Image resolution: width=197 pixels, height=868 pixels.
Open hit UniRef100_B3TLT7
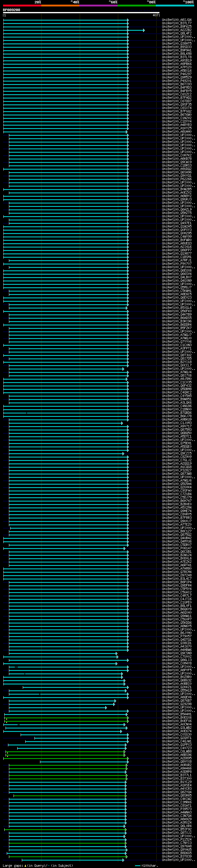click(x=176, y=23)
